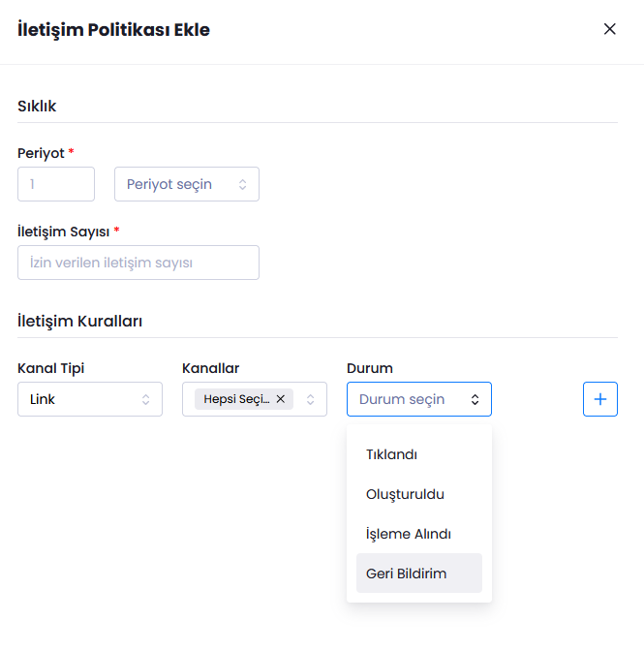The image size is (644, 651).
Task: Click the Hepsi Seçi… tag text
Action: 236,399
